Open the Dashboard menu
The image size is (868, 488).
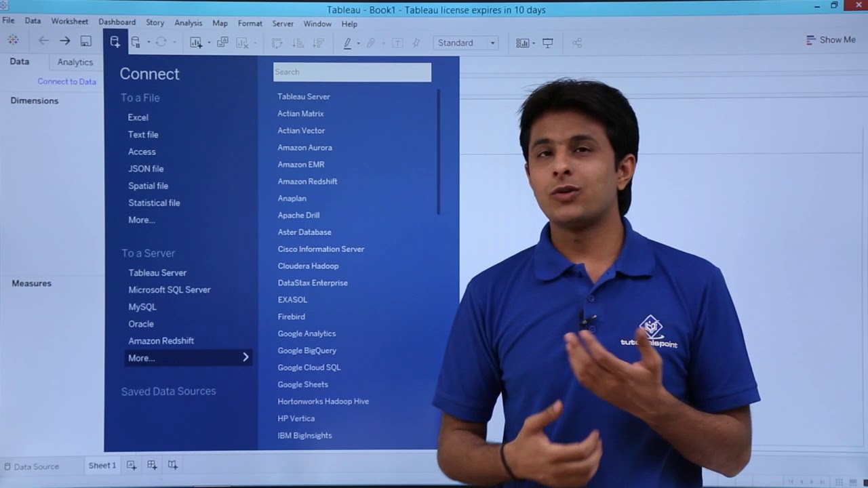tap(117, 22)
